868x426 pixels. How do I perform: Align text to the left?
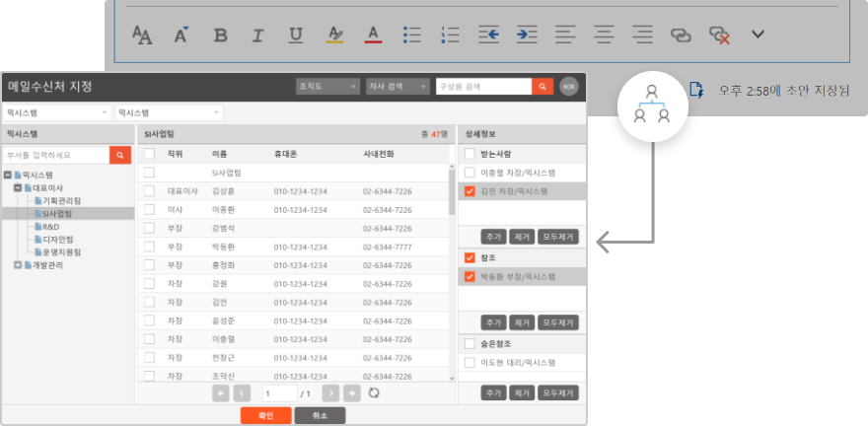point(566,35)
